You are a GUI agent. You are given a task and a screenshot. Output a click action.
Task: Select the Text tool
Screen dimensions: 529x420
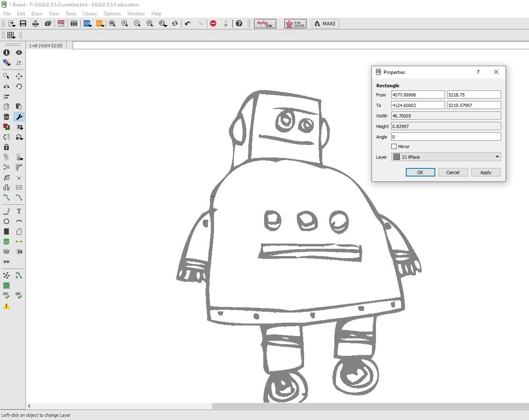click(x=19, y=211)
